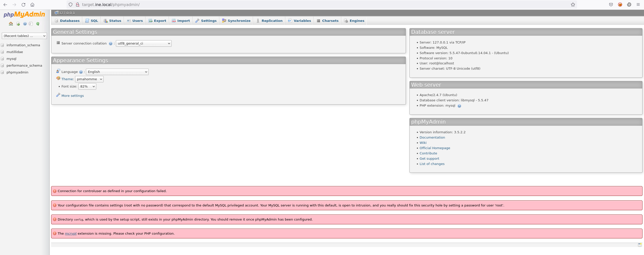
Task: Open the phpmyadmin database in sidebar
Action: (17, 72)
